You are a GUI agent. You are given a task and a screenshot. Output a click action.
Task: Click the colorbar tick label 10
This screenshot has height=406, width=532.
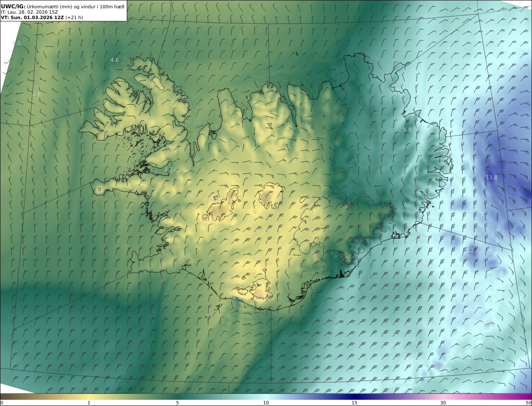coord(266,403)
